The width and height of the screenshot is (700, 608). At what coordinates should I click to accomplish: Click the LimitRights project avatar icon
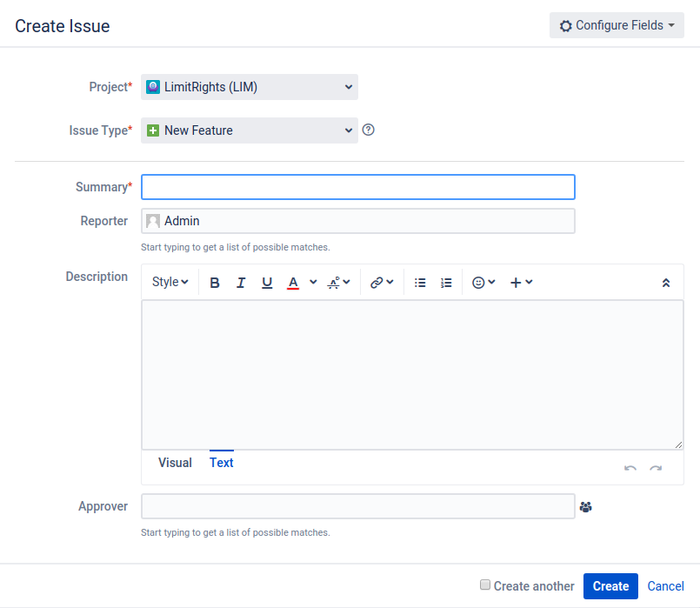click(x=153, y=87)
